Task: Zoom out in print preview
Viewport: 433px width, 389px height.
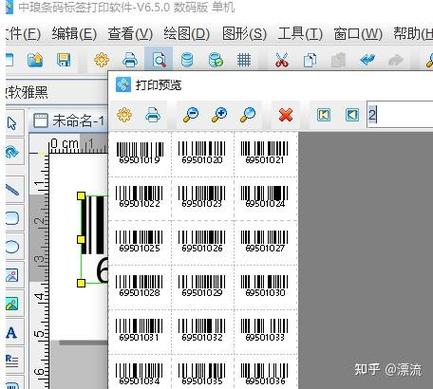Action: tap(191, 115)
